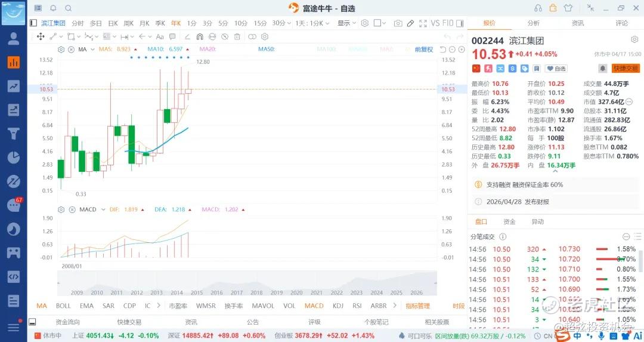Open stock panel settings gear beside 滨江集团
This screenshot has width=644, height=342.
[634, 39]
